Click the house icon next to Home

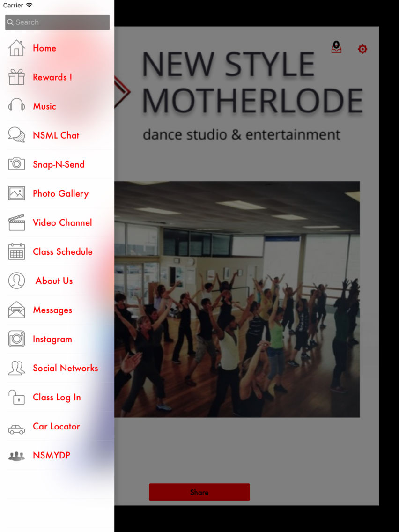point(16,48)
